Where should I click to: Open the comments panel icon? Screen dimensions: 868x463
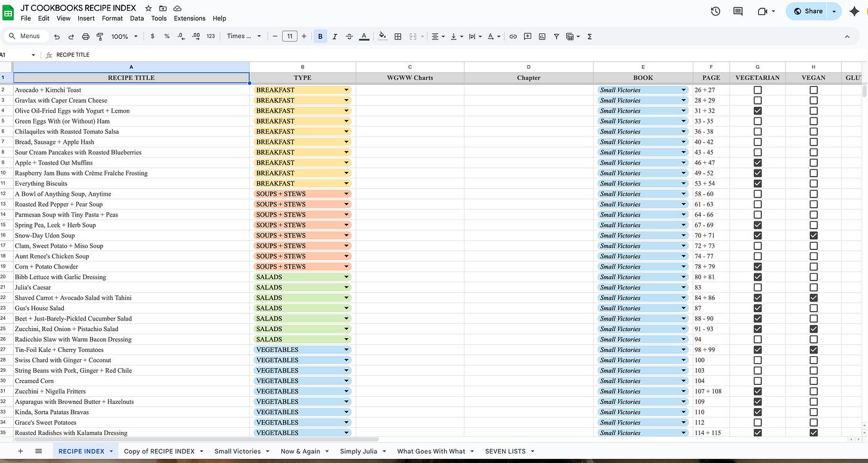[x=738, y=11]
